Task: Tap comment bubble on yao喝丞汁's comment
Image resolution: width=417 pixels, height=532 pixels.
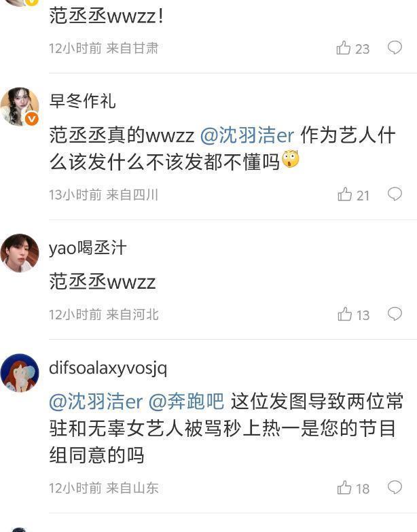Action: tap(395, 314)
